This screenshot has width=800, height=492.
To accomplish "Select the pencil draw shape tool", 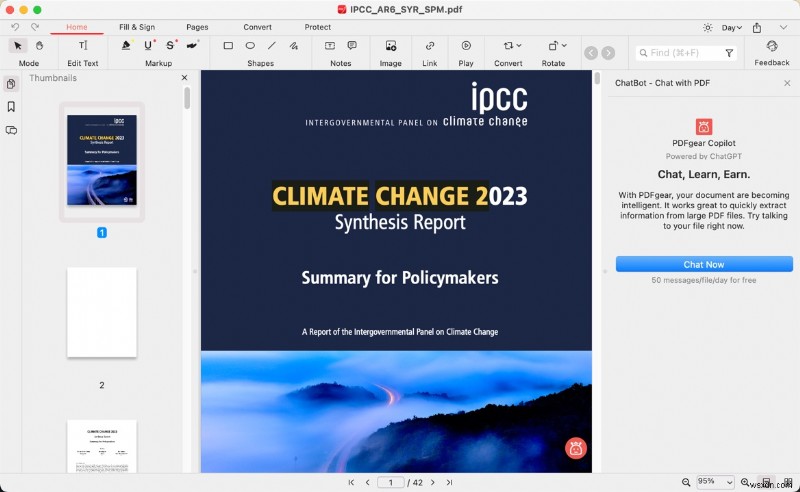I will 294,45.
